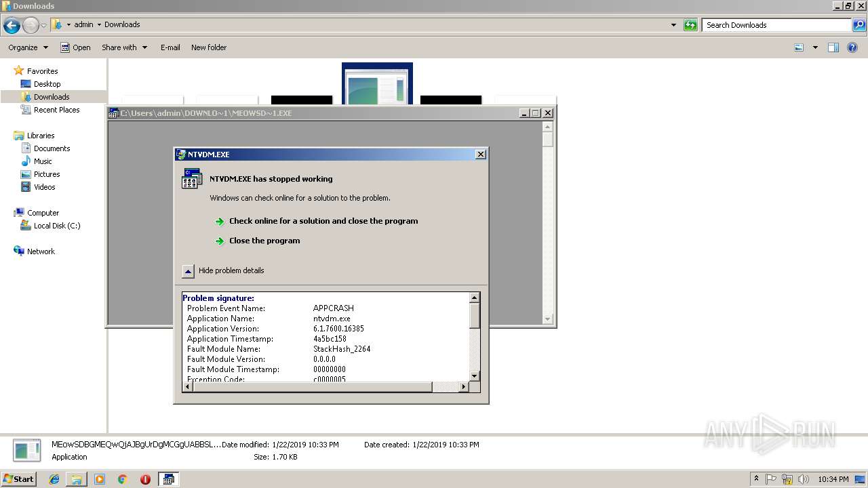Click the search magnifier icon
Image resolution: width=868 pixels, height=488 pixels.
click(859, 25)
